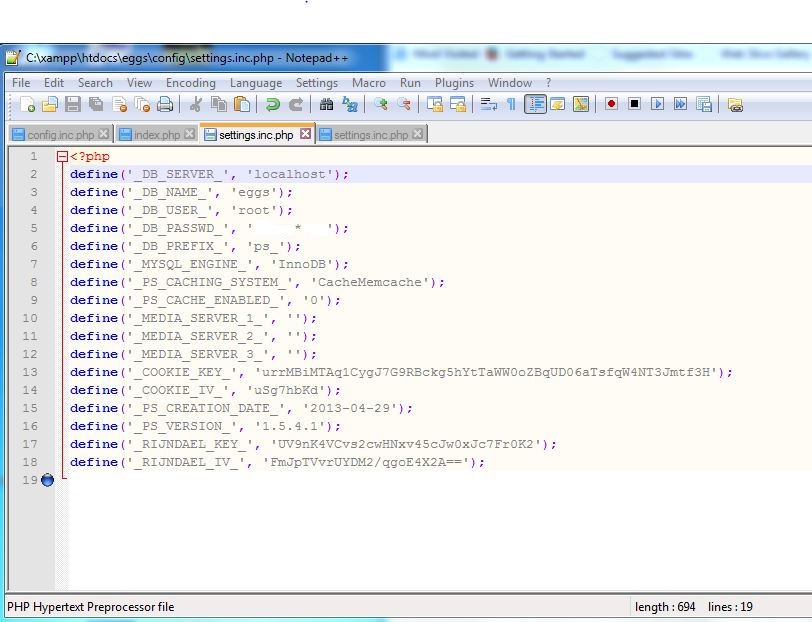Image resolution: width=812 pixels, height=622 pixels.
Task: Click the '_COOKIE_KEY_' text on line 13
Action: pyautogui.click(x=182, y=372)
